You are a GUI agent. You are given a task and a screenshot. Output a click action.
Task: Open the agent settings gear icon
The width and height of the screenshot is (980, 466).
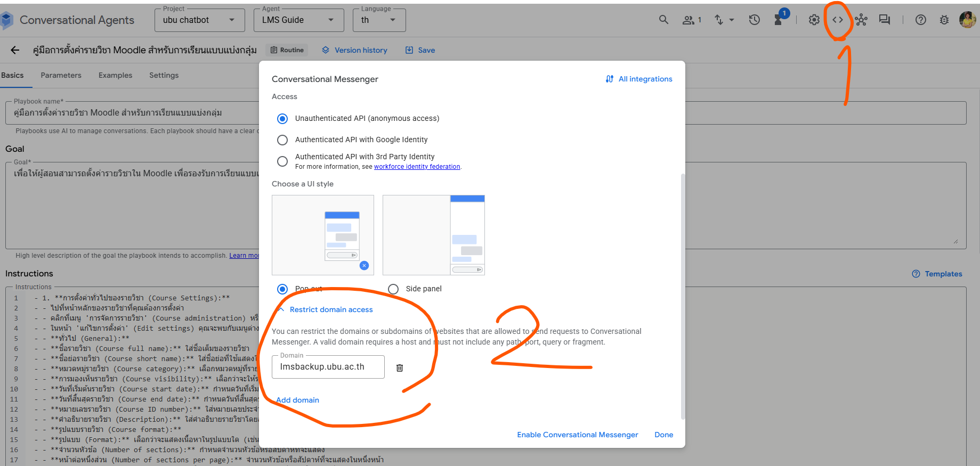pos(814,20)
